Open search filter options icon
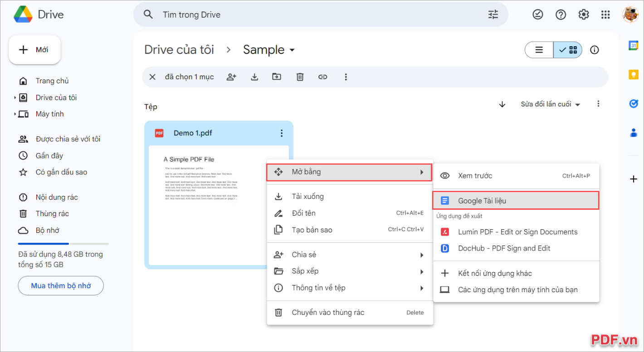 tap(493, 14)
